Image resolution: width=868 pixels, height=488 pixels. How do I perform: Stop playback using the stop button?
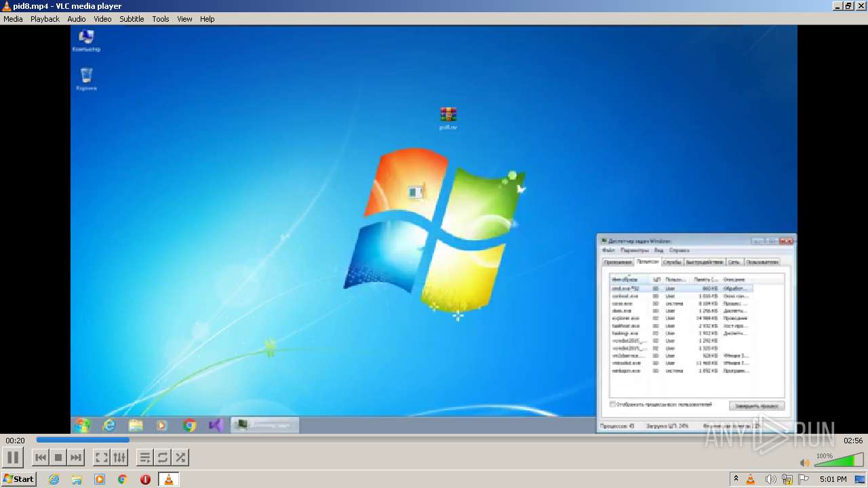tap(58, 458)
